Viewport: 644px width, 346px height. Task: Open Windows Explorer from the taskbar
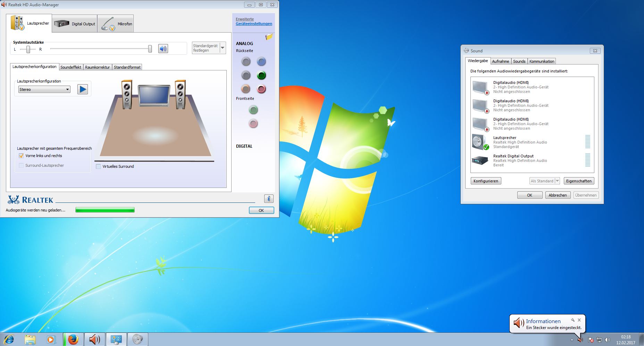coord(30,339)
